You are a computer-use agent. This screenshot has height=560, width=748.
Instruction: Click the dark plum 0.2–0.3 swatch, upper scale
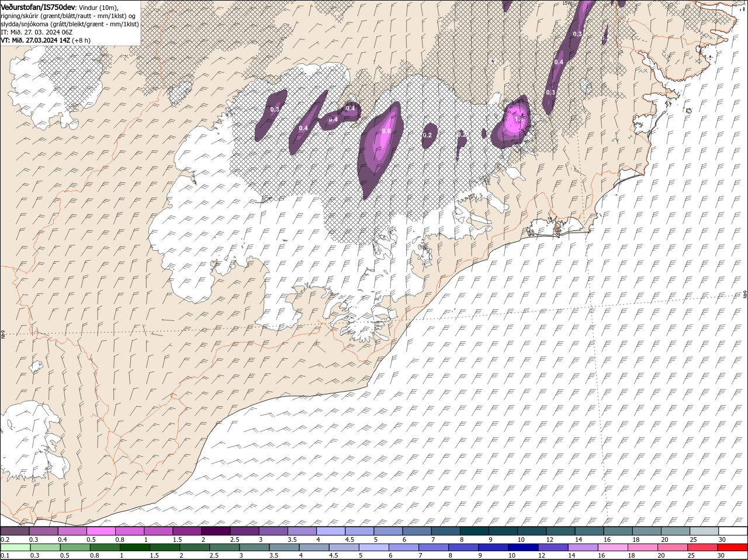pos(15,531)
